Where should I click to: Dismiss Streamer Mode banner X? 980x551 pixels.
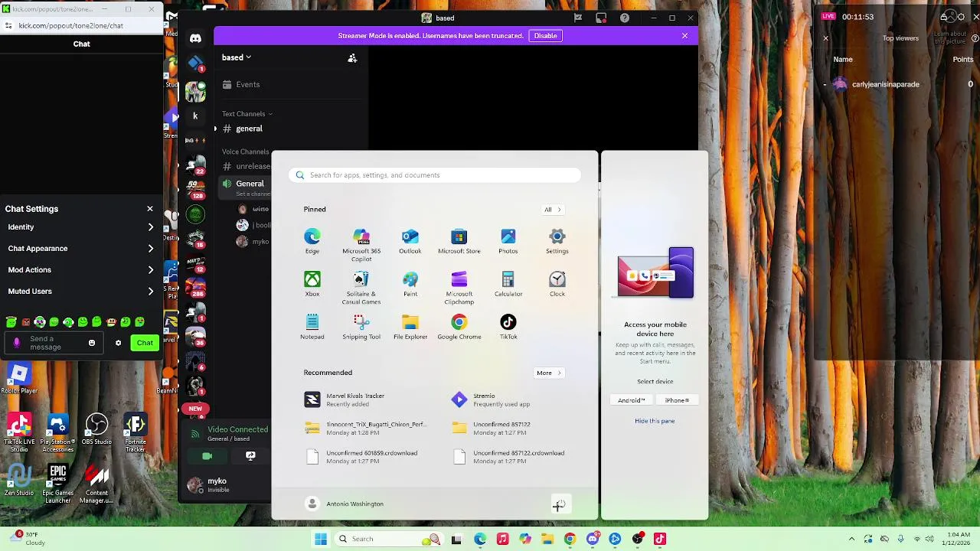point(684,36)
